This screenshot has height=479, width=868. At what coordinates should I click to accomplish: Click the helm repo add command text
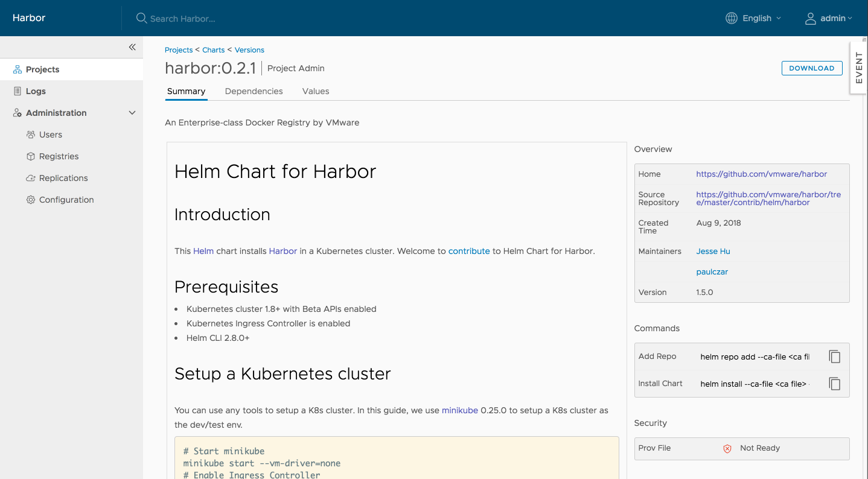pos(755,357)
